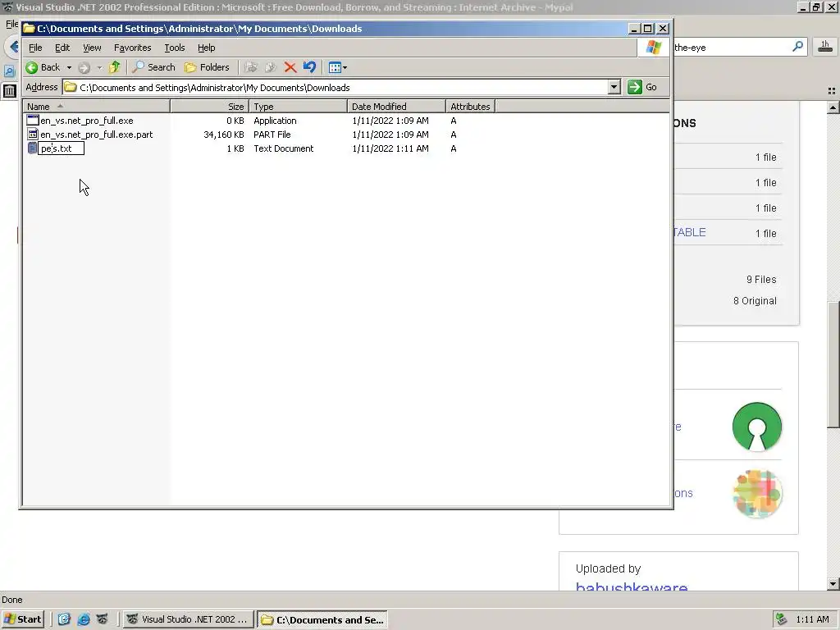Launch Show Desktop quick launch icon

click(x=64, y=619)
